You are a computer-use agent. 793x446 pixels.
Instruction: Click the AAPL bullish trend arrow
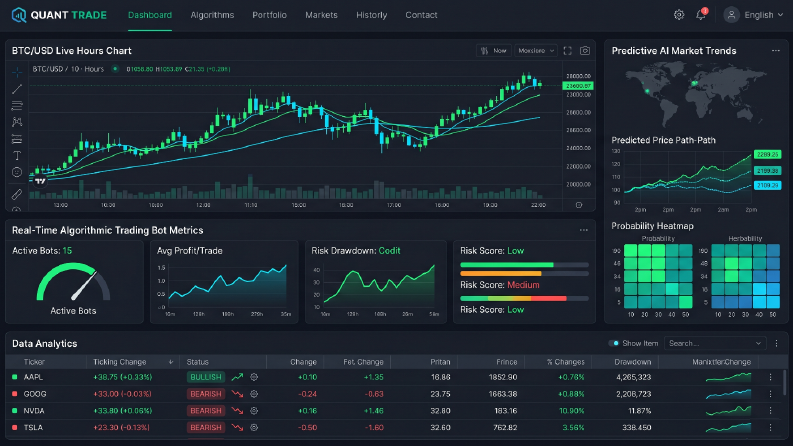[237, 377]
